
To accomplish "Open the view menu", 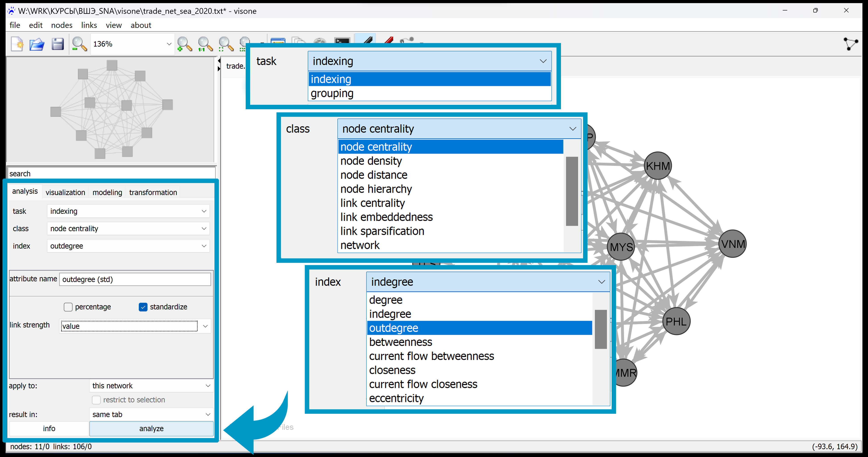I will [x=114, y=25].
